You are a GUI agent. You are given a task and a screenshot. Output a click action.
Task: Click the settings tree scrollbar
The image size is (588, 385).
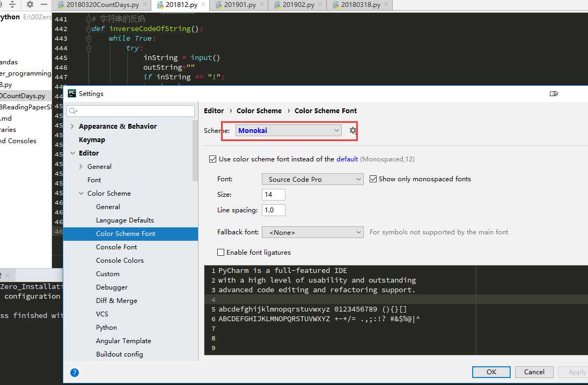coord(195,151)
